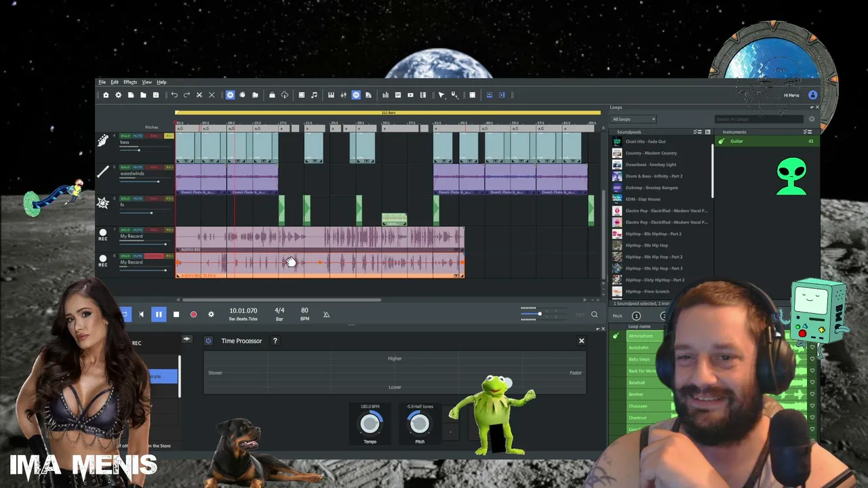The width and height of the screenshot is (868, 488).
Task: Open the Help menu
Action: 161,82
